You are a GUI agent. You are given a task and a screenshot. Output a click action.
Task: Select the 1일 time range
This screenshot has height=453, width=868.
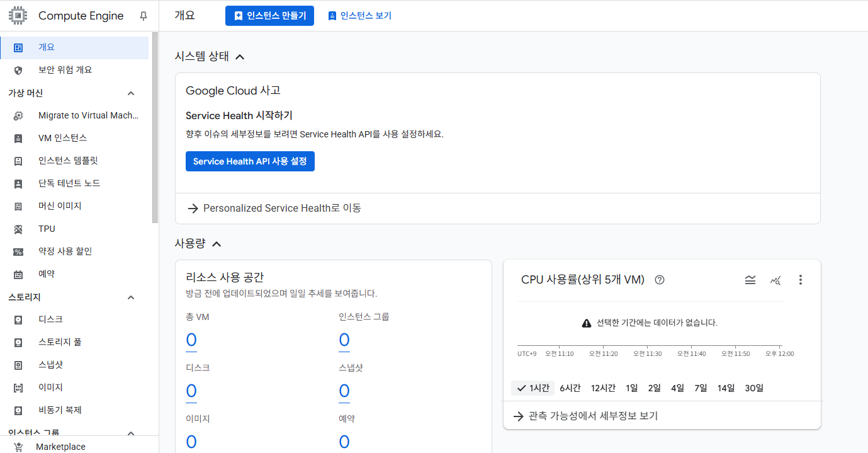click(632, 388)
